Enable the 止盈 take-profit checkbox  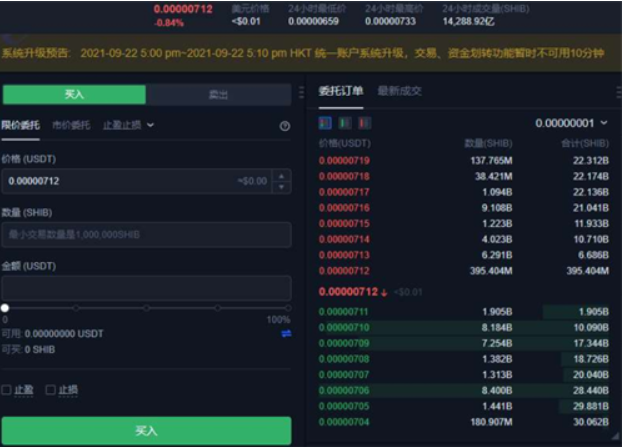7,390
